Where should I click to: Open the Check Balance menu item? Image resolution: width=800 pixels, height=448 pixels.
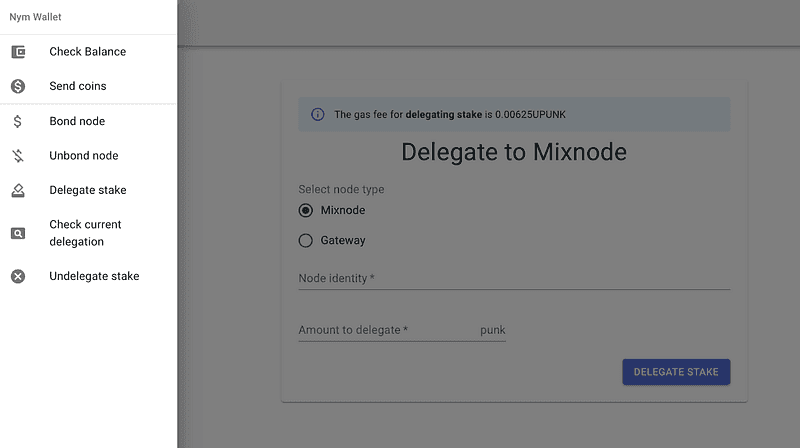point(88,52)
